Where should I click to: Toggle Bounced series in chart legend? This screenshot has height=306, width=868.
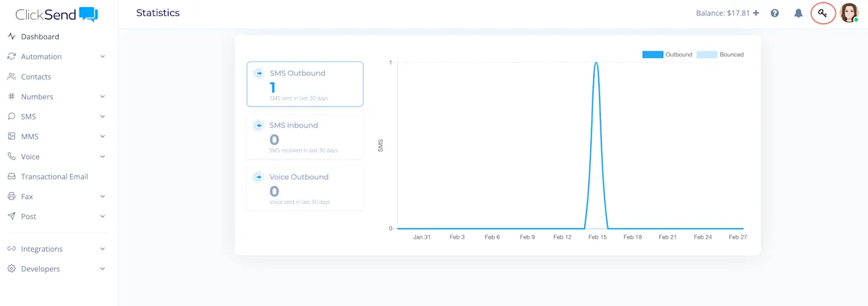pos(720,54)
